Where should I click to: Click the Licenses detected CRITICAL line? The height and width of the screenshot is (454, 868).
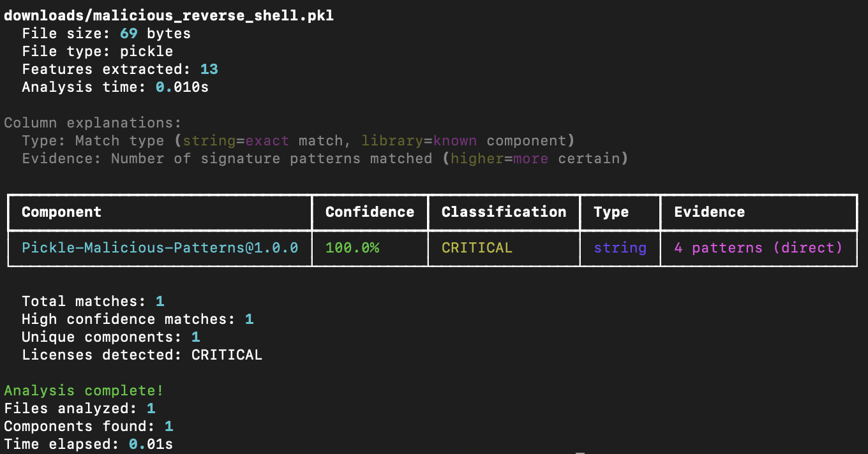point(142,355)
